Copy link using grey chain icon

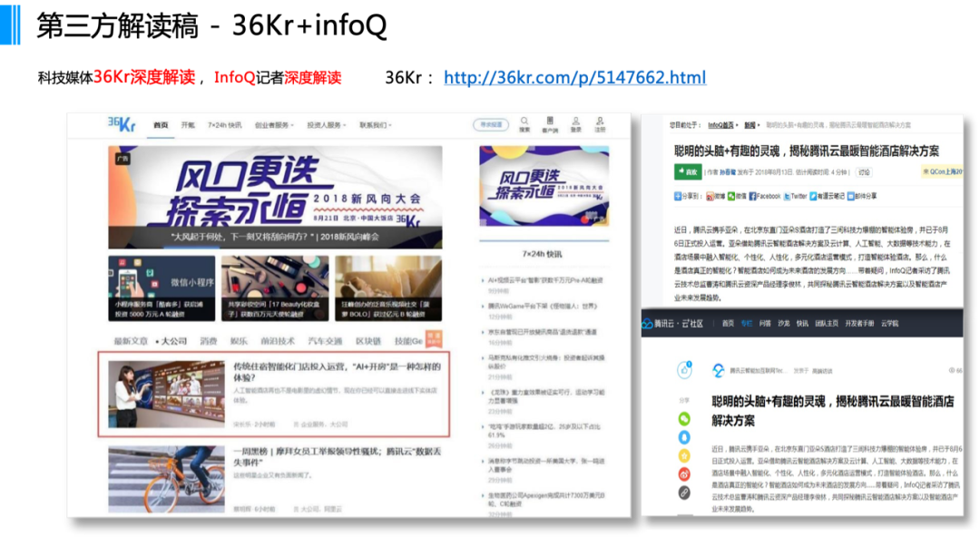pyautogui.click(x=684, y=493)
